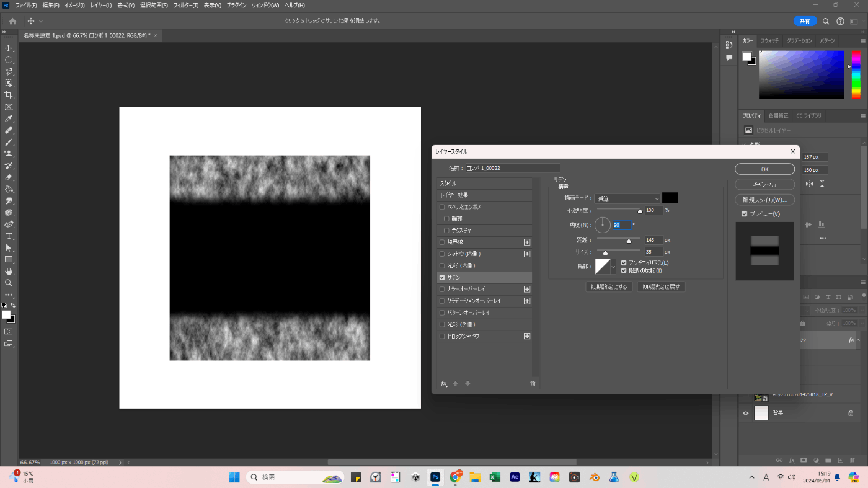Click the black satin color swatch
Image resolution: width=868 pixels, height=488 pixels.
670,198
